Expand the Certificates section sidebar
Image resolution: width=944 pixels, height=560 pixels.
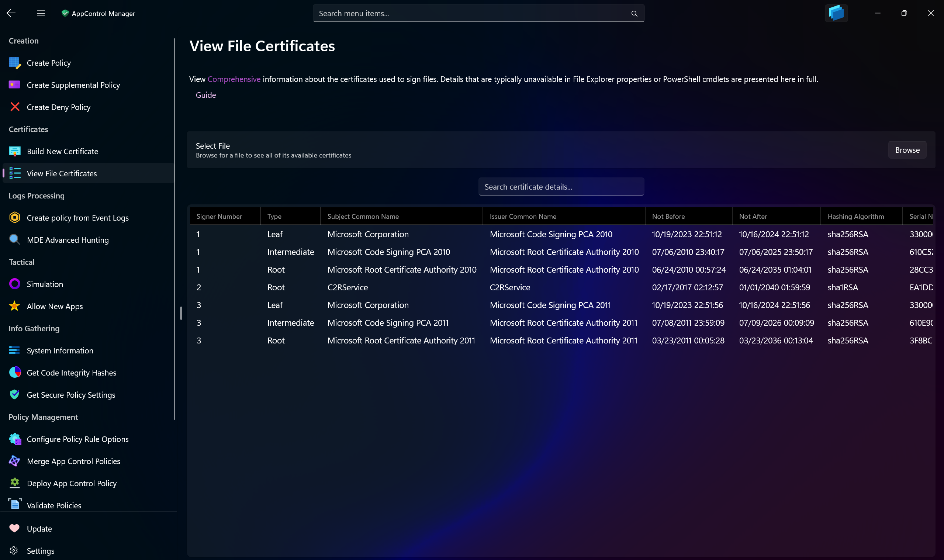(x=28, y=129)
